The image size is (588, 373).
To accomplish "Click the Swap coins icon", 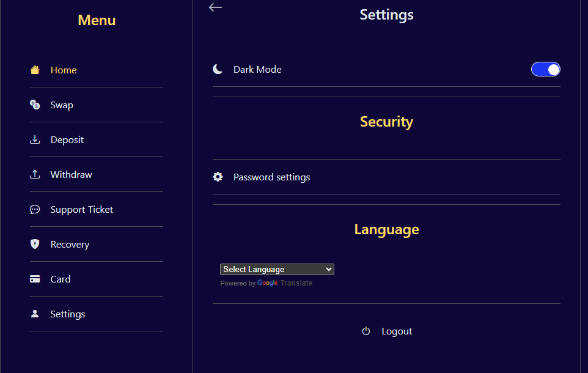I will tap(35, 105).
